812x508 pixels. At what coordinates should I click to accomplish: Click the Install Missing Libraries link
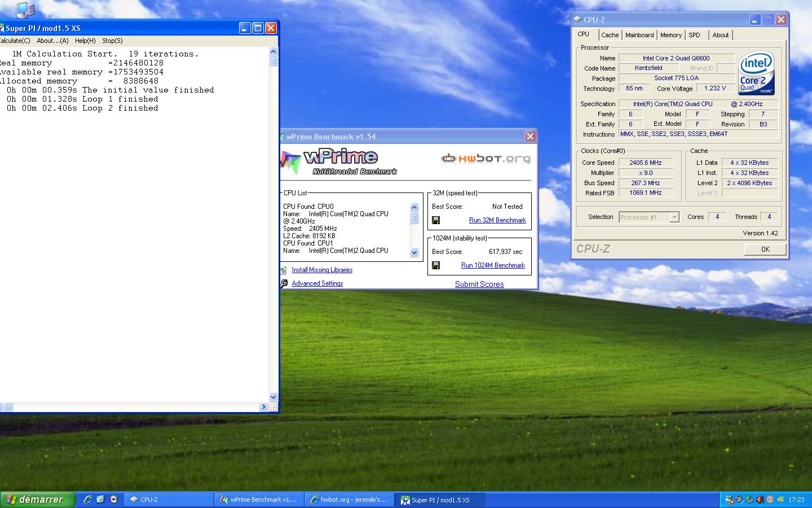pyautogui.click(x=322, y=270)
